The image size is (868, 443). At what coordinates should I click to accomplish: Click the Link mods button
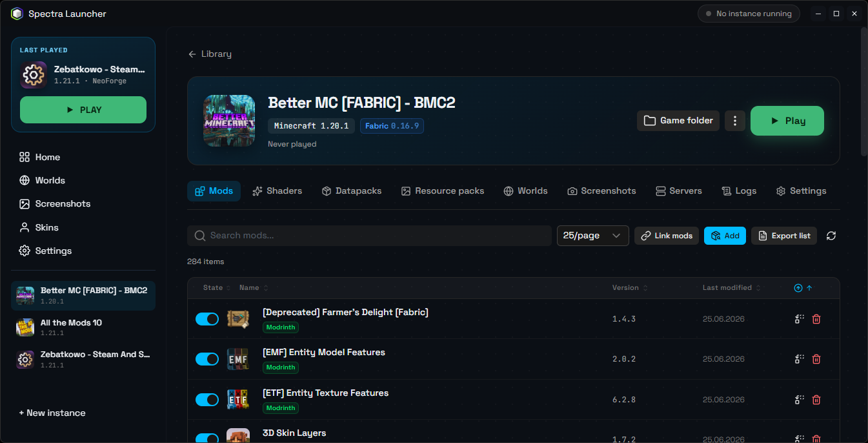coord(667,236)
